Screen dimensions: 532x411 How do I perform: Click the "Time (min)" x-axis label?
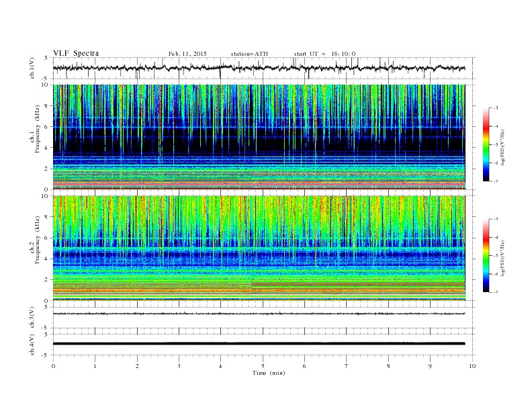click(269, 373)
